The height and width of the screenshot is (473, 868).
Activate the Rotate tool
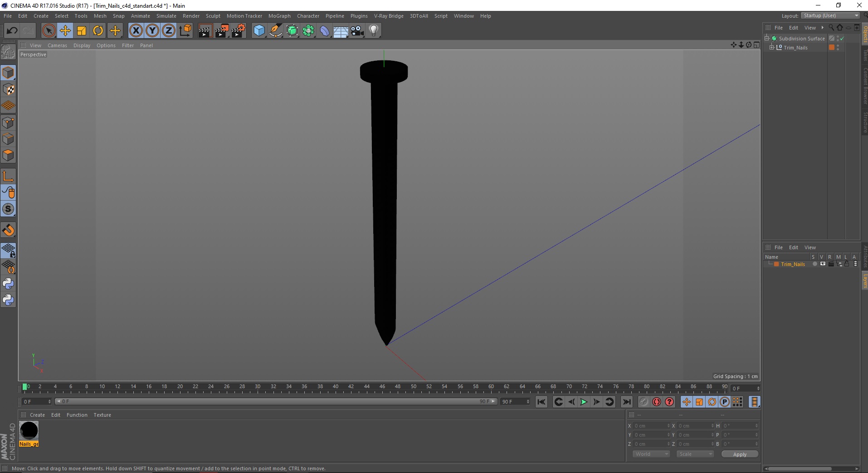coord(98,30)
